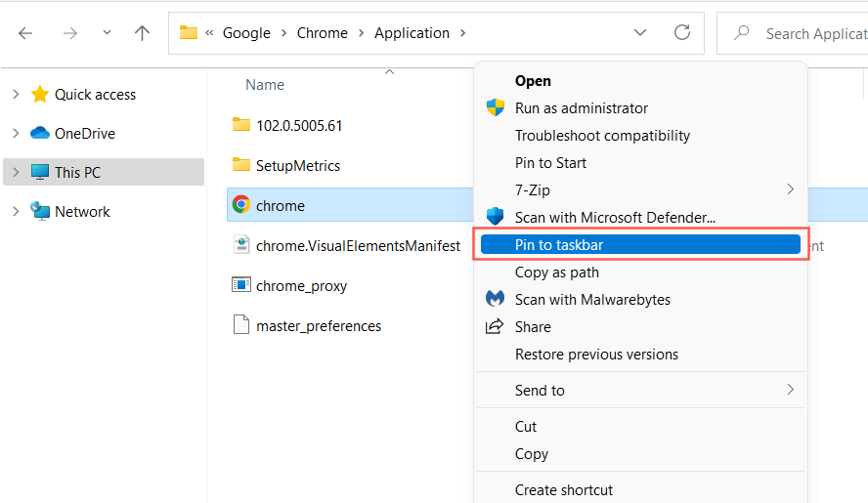Click Chrome in the breadcrumb path
Viewport: 868px width, 503px height.
click(322, 33)
